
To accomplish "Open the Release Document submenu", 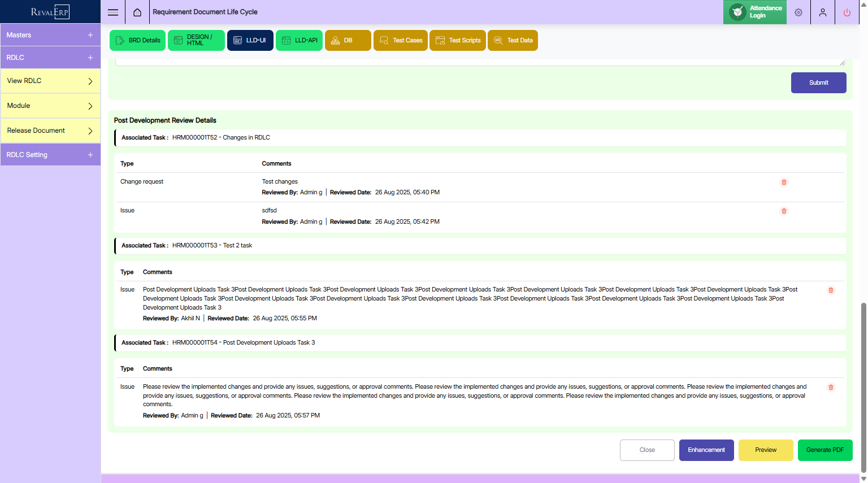I will coord(50,130).
